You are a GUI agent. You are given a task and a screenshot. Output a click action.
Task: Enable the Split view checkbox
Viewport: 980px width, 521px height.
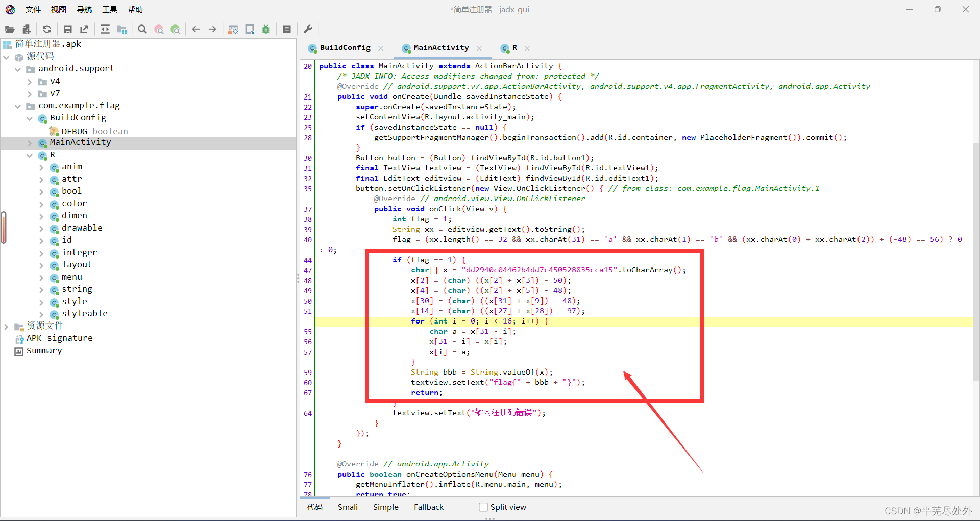tap(483, 507)
